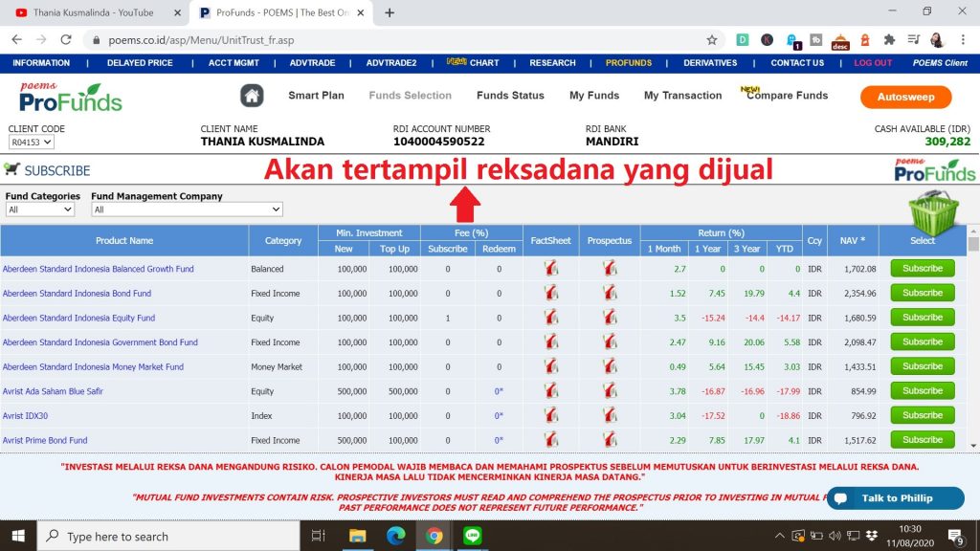Viewport: 980px width, 551px height.
Task: Go to the Smart Plan section
Action: pos(316,96)
